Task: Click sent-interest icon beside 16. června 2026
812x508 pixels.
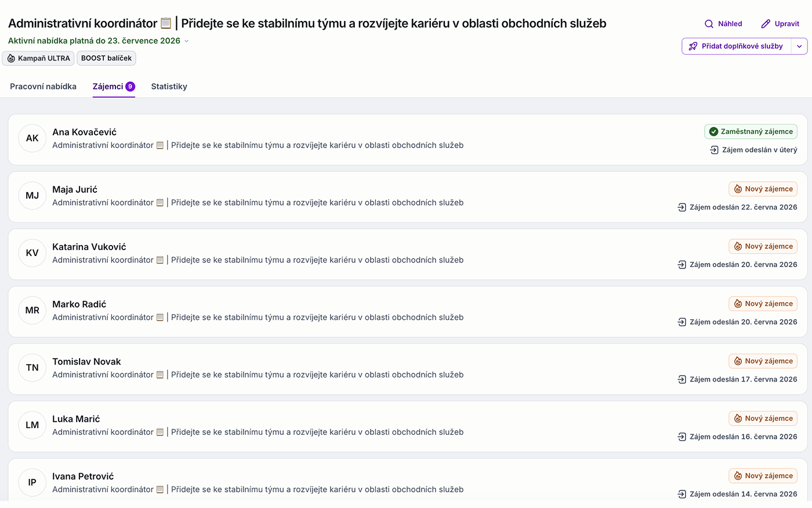Action: (682, 438)
